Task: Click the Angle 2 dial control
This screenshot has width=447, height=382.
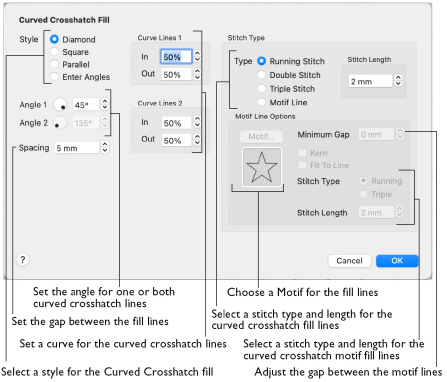Action: coord(60,123)
